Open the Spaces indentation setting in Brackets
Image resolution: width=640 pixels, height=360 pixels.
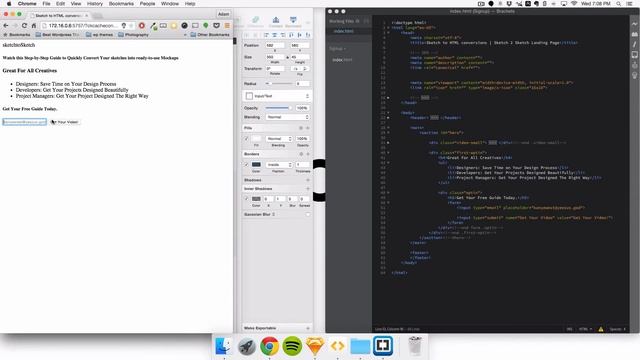click(x=618, y=329)
